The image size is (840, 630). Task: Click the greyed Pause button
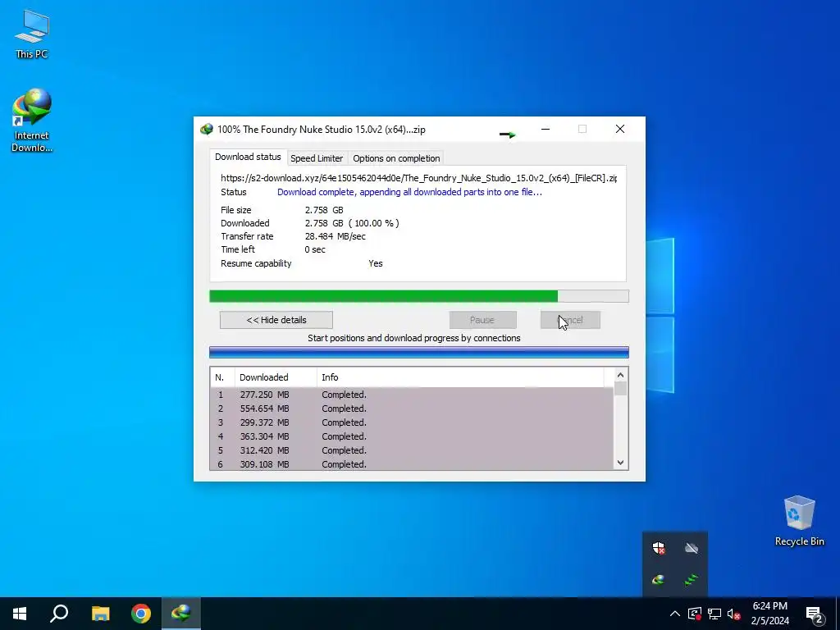tap(482, 320)
